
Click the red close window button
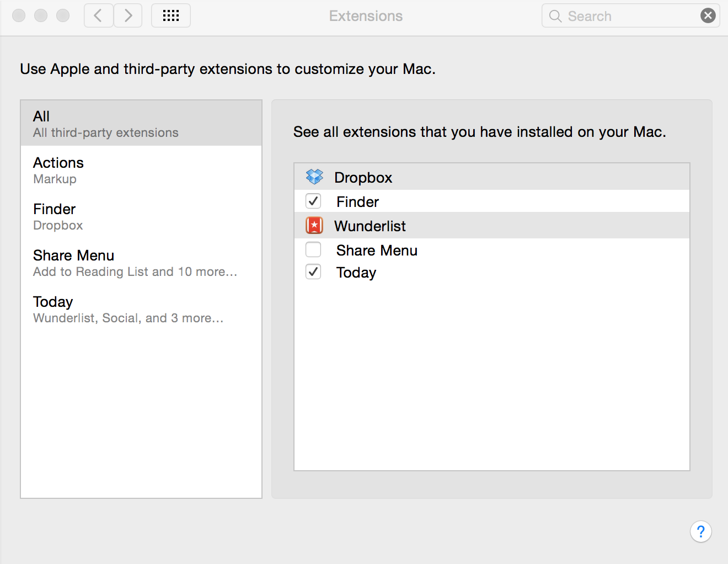click(19, 15)
